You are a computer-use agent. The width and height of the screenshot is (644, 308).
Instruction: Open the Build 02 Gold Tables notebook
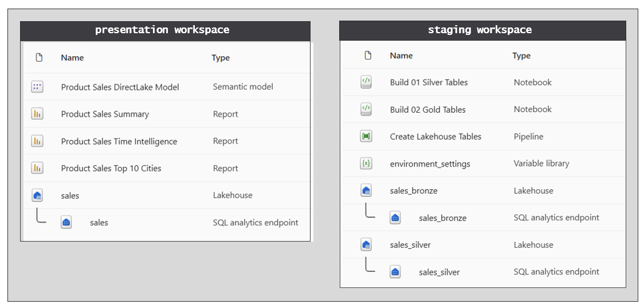(x=427, y=109)
